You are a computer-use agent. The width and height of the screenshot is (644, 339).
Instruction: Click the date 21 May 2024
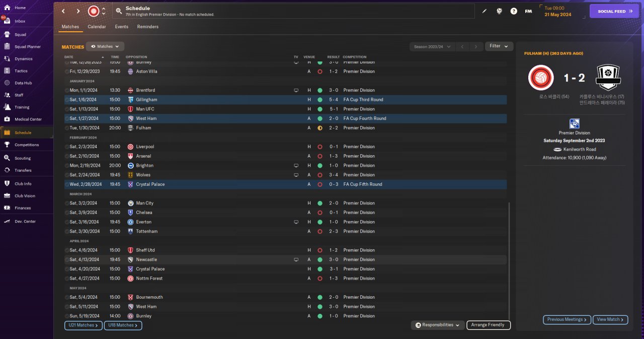(x=557, y=15)
